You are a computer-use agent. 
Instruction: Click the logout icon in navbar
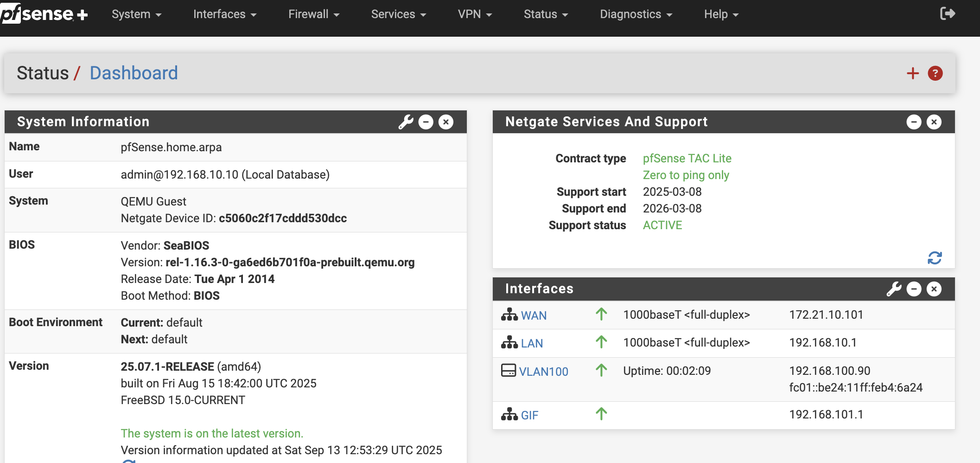coord(948,13)
